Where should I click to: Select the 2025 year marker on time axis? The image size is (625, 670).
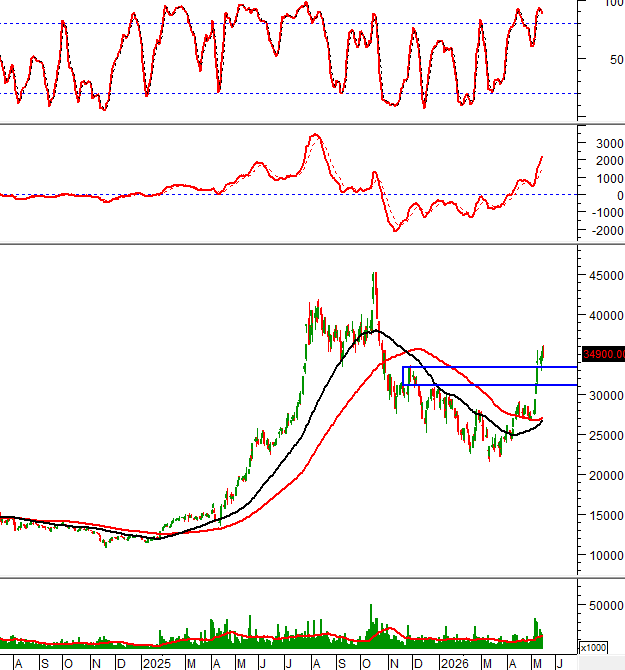pyautogui.click(x=157, y=664)
